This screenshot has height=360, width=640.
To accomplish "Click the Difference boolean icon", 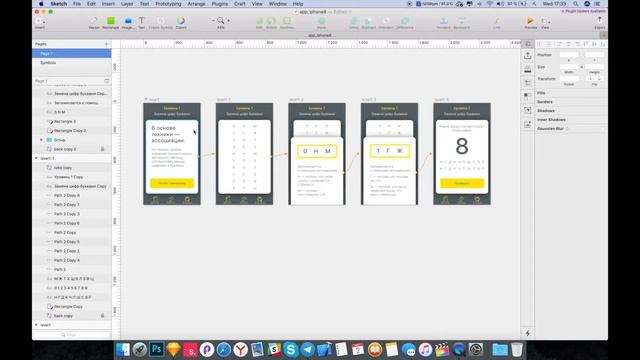I will (x=405, y=22).
